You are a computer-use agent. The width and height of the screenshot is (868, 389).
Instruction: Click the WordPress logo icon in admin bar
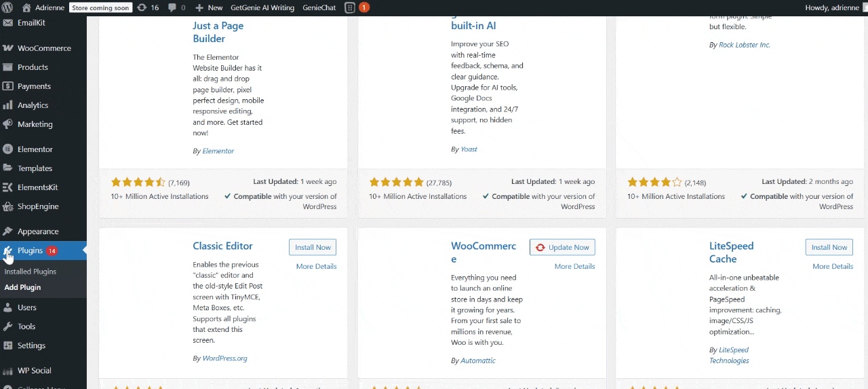(9, 7)
